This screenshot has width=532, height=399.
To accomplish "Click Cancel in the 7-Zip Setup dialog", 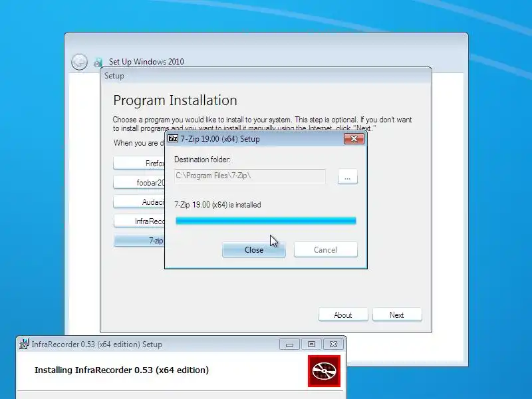I will click(325, 250).
